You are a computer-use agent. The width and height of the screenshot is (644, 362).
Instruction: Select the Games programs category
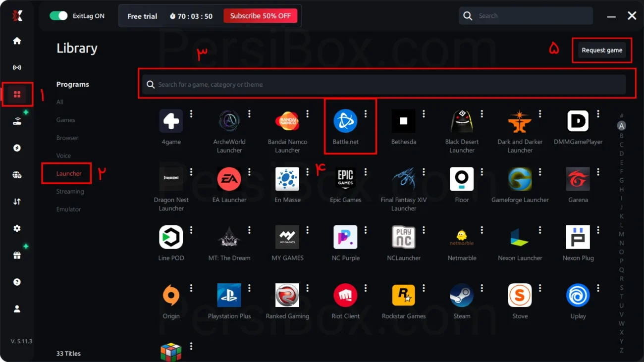[x=66, y=120]
